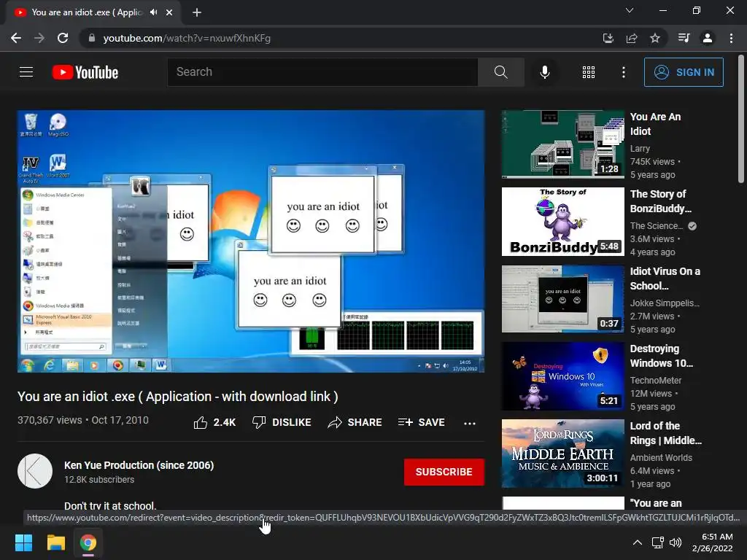Viewport: 747px width, 560px height.
Task: Reload the page
Action: click(x=63, y=38)
